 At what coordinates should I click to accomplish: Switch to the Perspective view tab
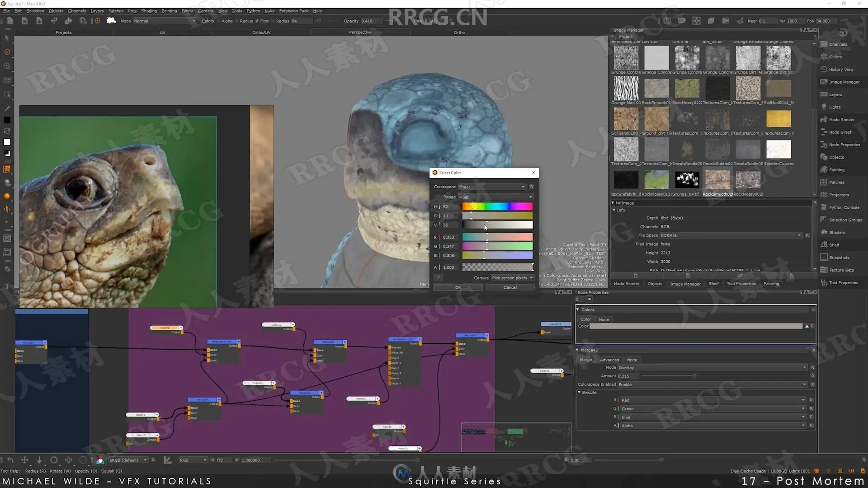(360, 33)
